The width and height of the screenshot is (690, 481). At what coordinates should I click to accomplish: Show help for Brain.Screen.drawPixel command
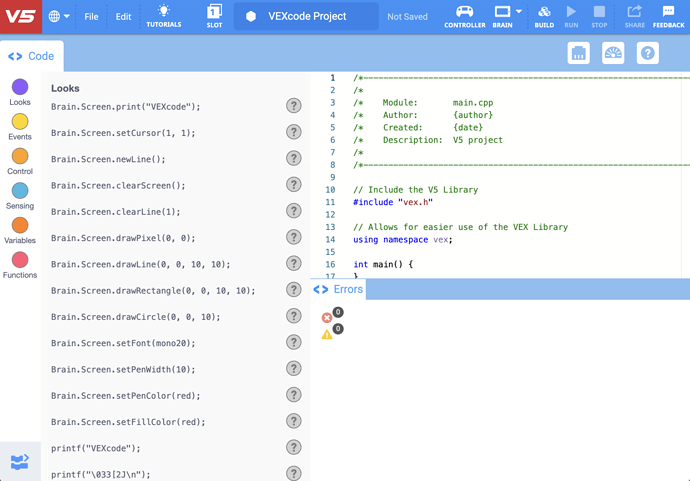point(294,237)
